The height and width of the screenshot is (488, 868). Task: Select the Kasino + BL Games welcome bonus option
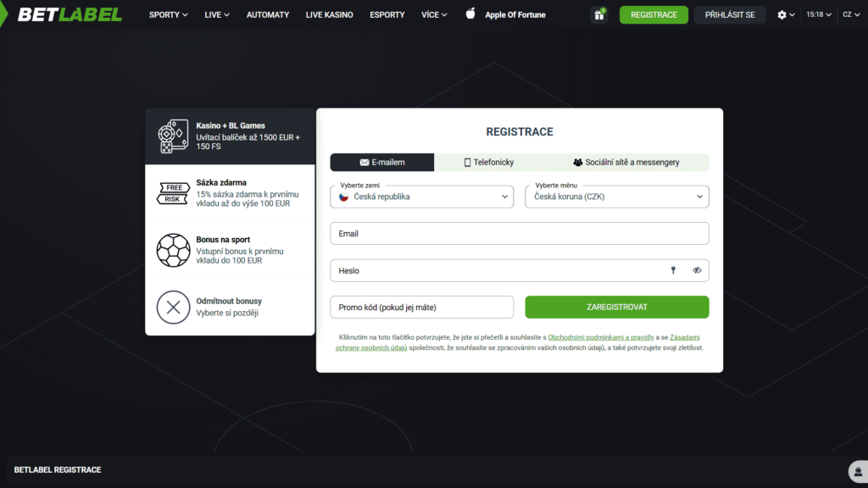(230, 134)
